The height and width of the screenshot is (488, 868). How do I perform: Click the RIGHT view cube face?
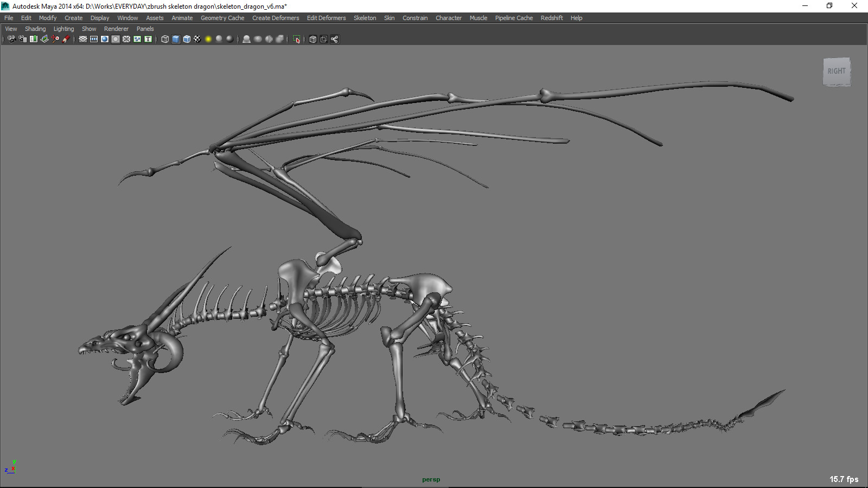[x=836, y=71]
